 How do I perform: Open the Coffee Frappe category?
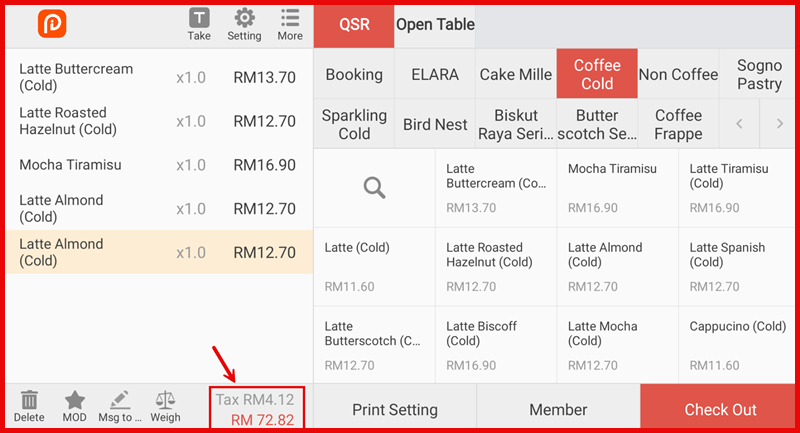tap(678, 124)
